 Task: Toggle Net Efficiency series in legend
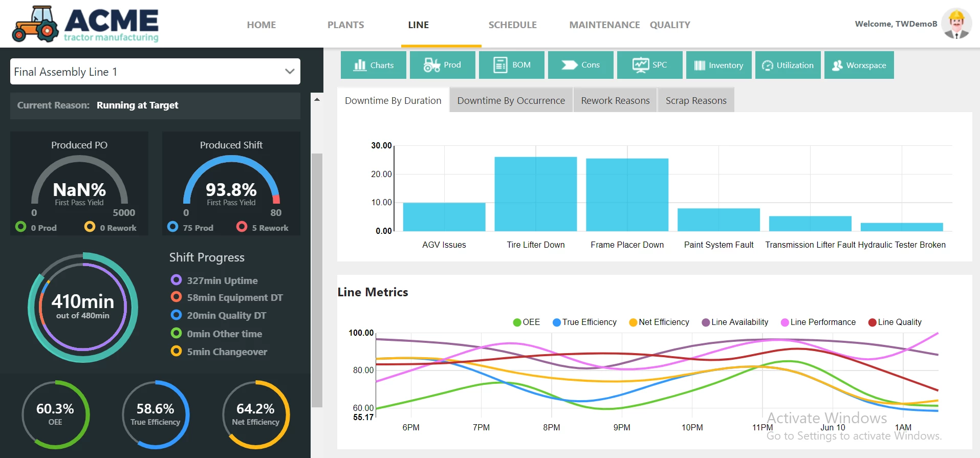[x=659, y=322]
